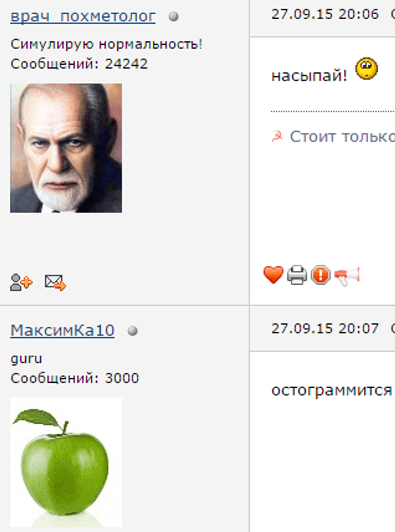Send private message via the envelope icon
The height and width of the screenshot is (532, 395).
tap(55, 282)
